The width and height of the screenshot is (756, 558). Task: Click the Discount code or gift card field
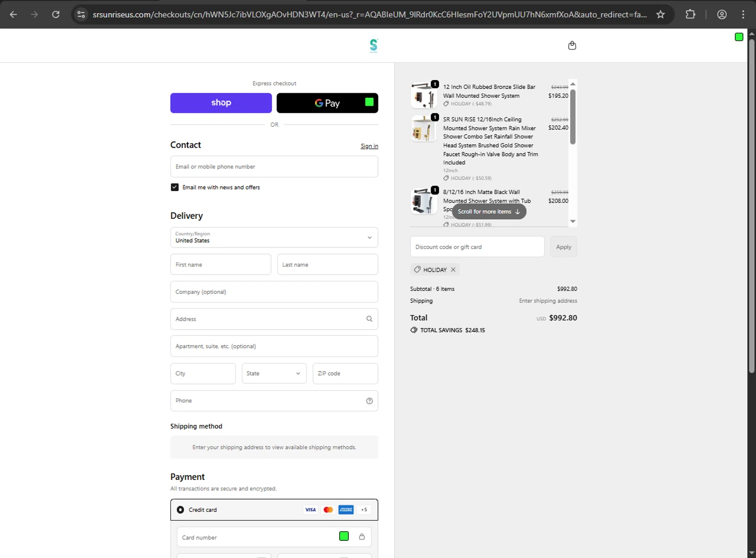tap(477, 247)
